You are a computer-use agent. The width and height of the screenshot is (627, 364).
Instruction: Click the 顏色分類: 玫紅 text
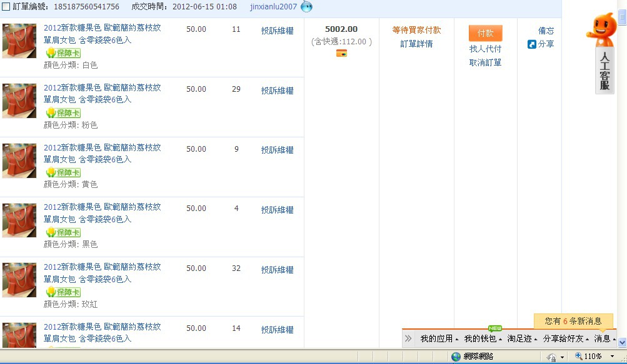71,304
